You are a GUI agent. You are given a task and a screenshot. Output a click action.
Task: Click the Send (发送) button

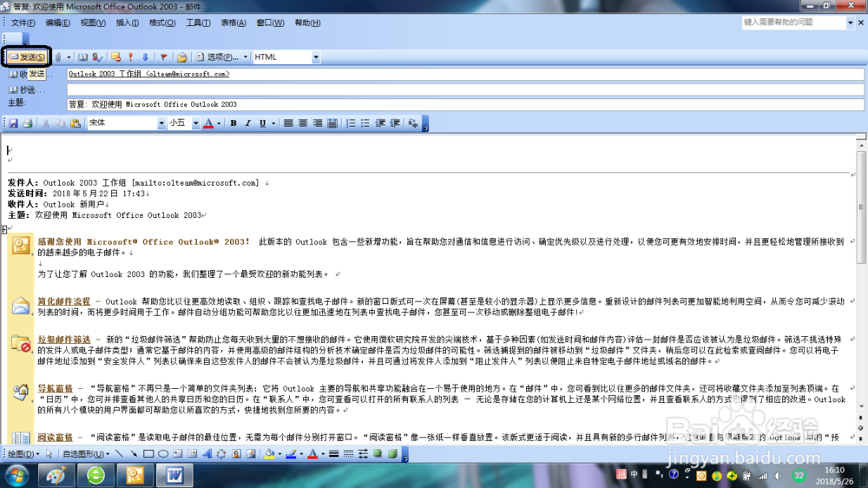[x=27, y=57]
